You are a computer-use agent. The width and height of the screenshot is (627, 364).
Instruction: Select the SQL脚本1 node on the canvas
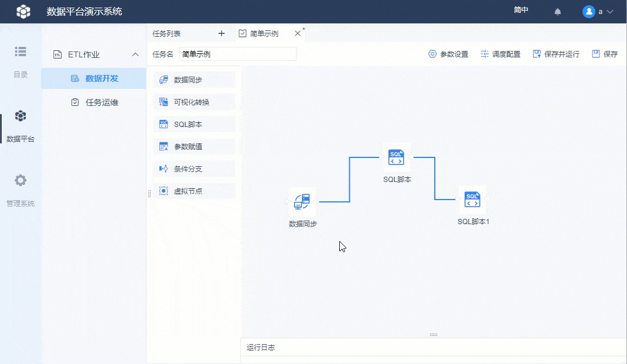coord(472,200)
